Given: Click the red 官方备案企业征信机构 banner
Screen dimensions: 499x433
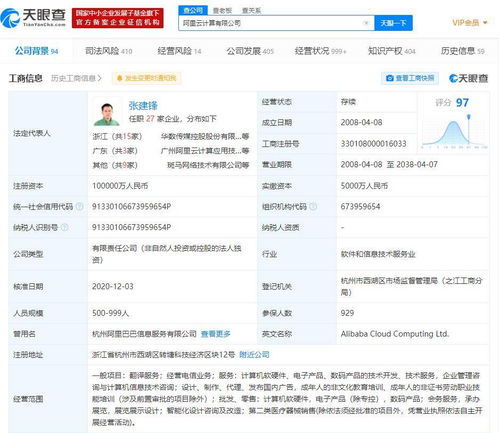Looking at the screenshot, I should [118, 18].
